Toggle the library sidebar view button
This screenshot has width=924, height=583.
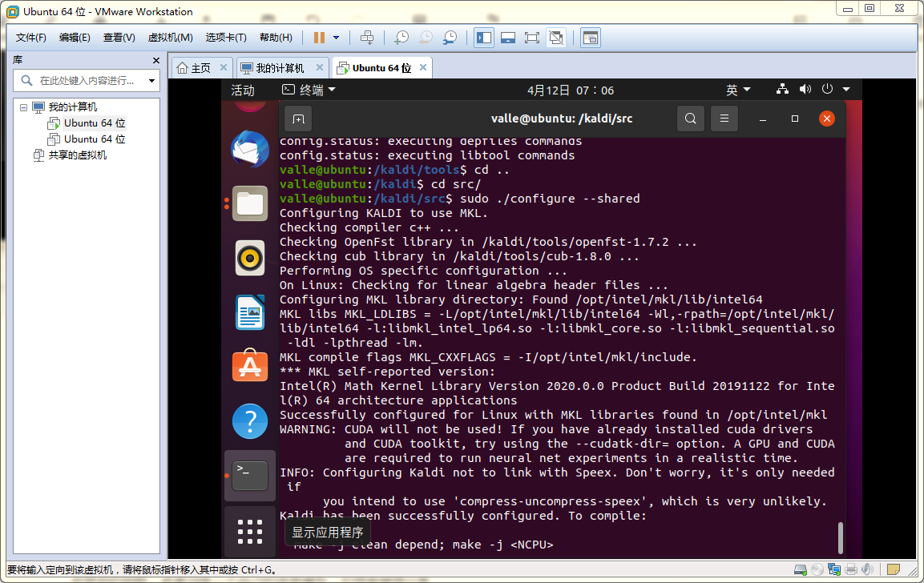coord(484,38)
